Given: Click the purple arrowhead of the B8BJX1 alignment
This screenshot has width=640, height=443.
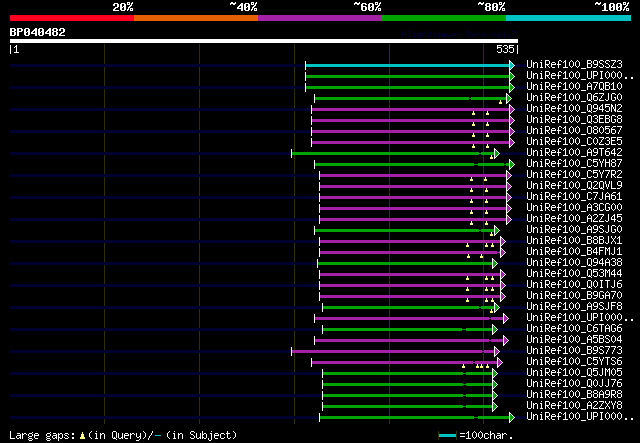Looking at the screenshot, I should pyautogui.click(x=503, y=242).
